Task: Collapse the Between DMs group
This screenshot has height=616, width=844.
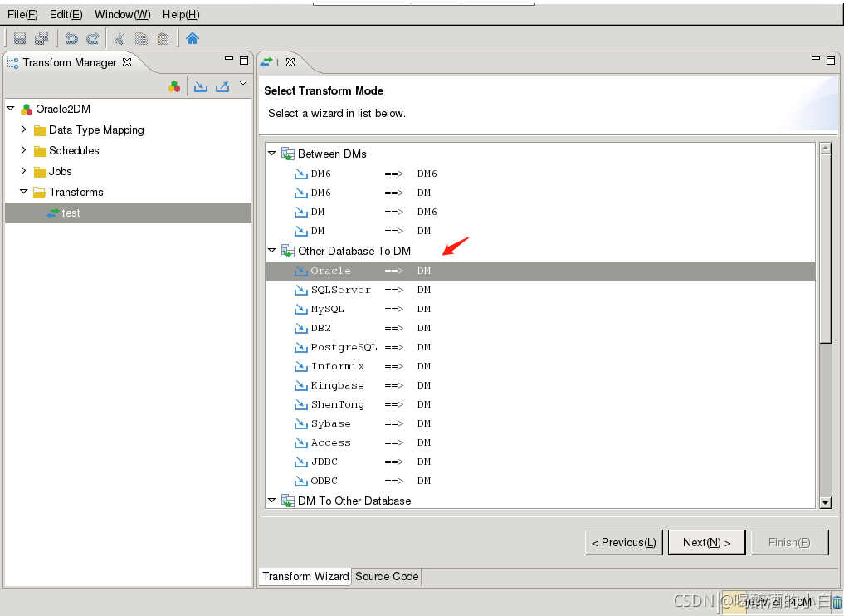Action: click(272, 154)
